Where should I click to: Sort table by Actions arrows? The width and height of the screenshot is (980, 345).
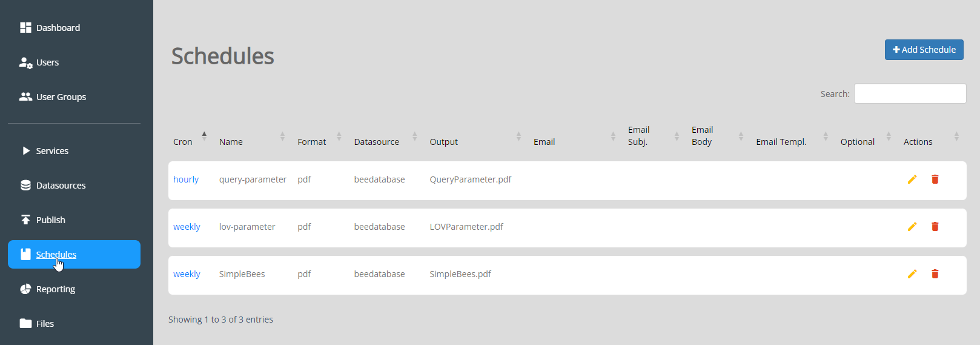956,136
